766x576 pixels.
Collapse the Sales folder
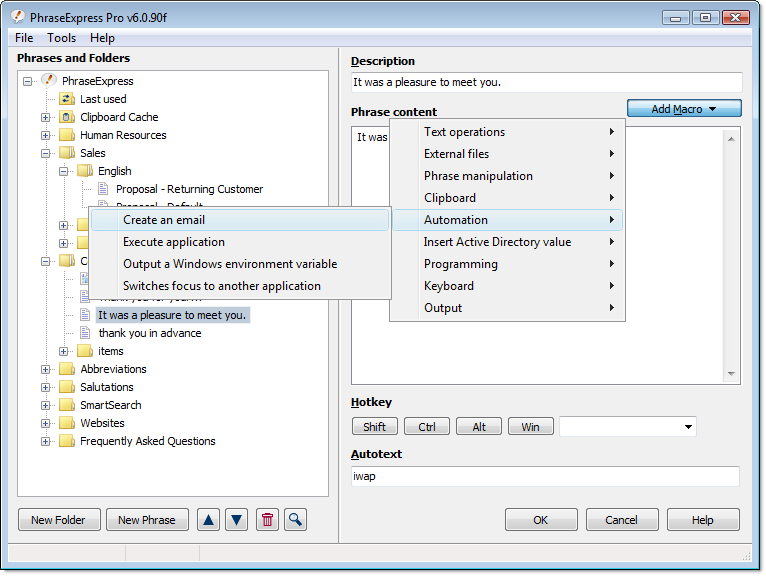[45, 153]
